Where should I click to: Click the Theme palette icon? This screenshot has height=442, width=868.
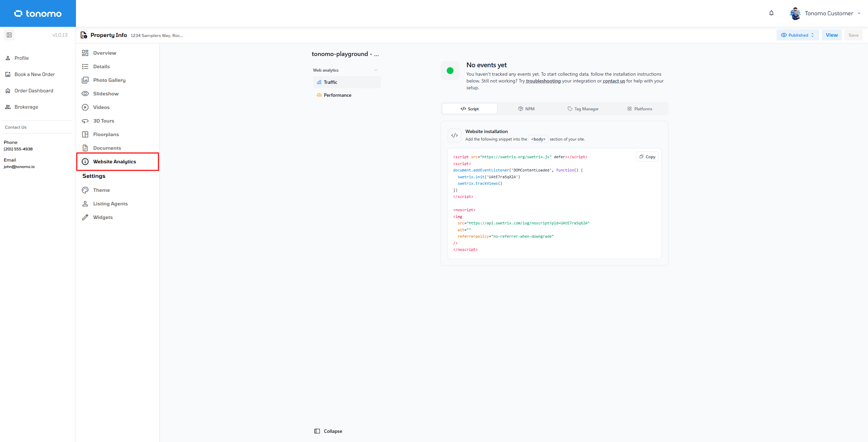pos(85,190)
